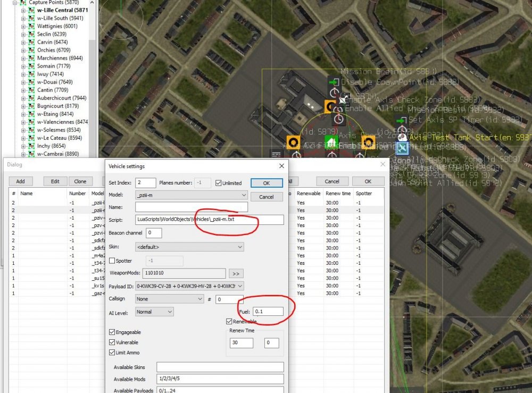
Task: Toggle the Vulnerable checkbox
Action: (x=112, y=342)
